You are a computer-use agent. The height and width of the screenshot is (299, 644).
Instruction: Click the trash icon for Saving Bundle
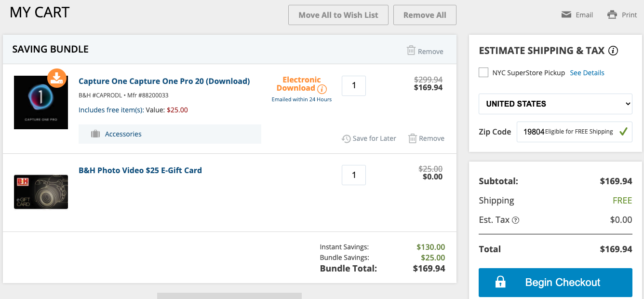tap(411, 51)
